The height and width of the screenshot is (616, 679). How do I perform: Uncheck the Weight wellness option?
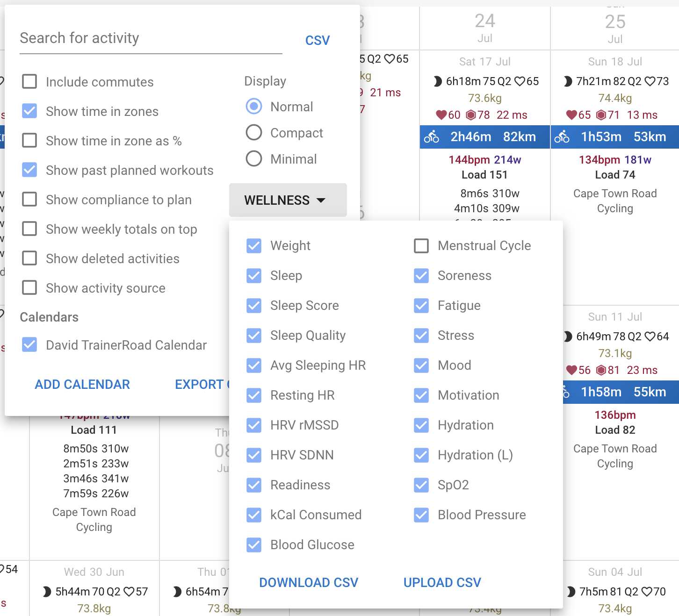(x=254, y=246)
